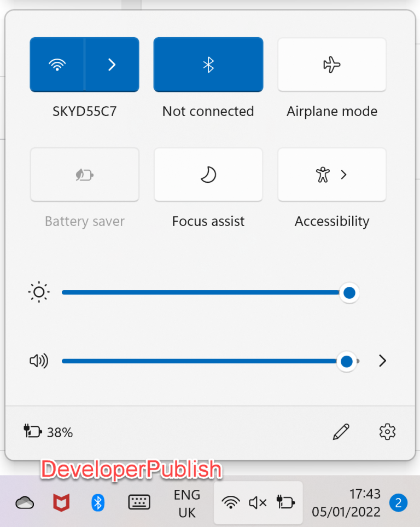Toggle Focus assist on
Viewport: 420px width, 527px height.
tap(208, 174)
